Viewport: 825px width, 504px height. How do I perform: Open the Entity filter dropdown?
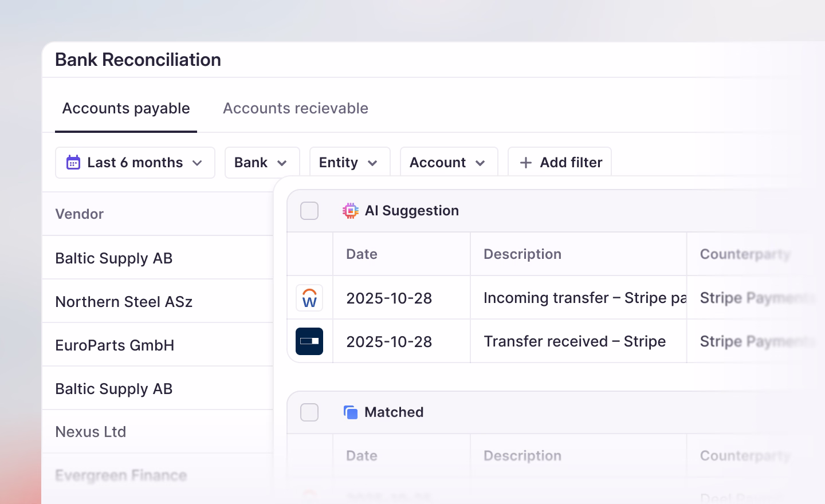point(350,163)
